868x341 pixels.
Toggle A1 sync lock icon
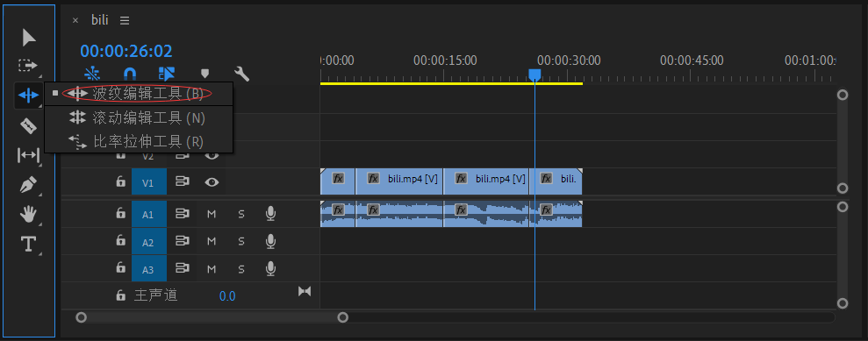pos(183,213)
